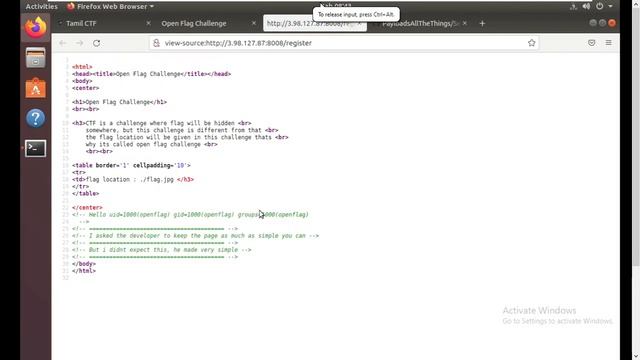Click 'But i didnt expect this' comment
The image size is (640, 360).
coord(162,249)
